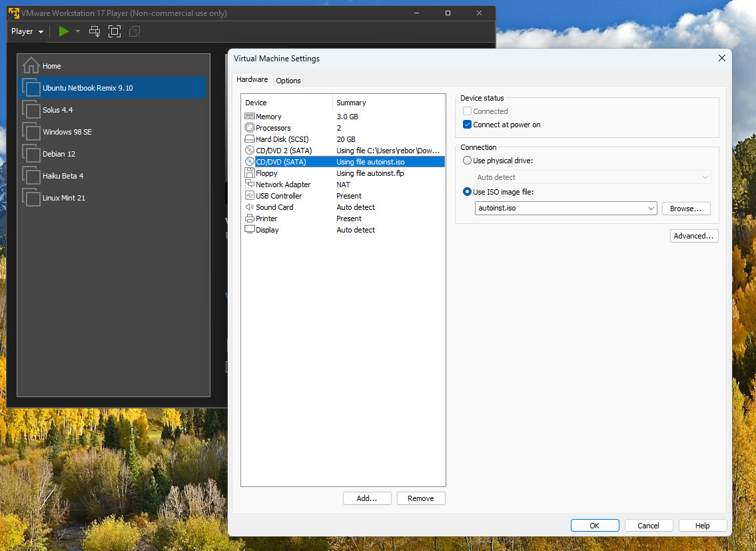Close the Virtual Machine Settings dialog

(x=722, y=58)
